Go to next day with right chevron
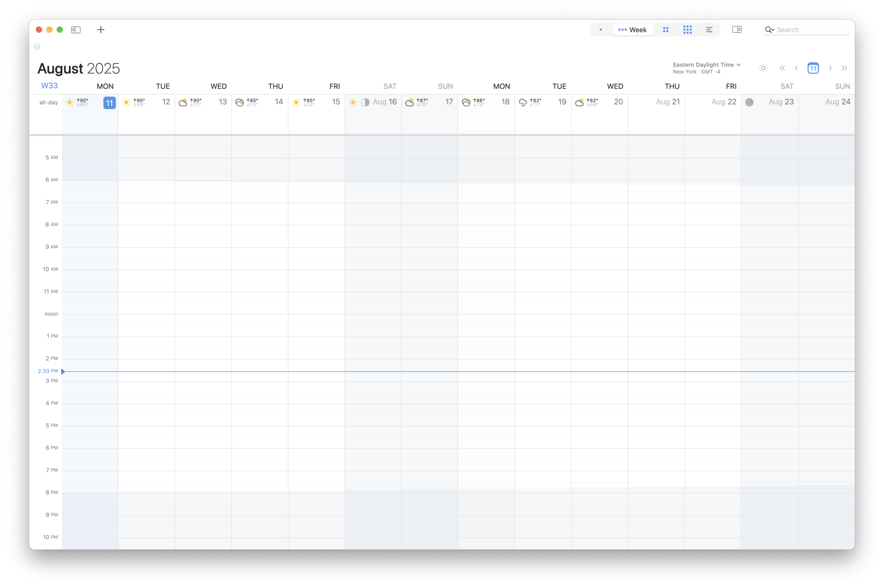Viewport: 884px width, 588px height. [x=830, y=68]
